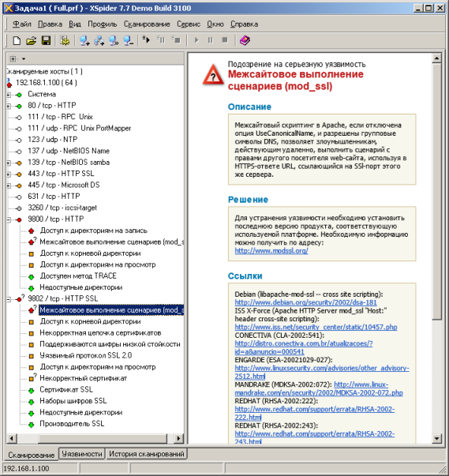Switch to История сканирований tab

(x=147, y=454)
